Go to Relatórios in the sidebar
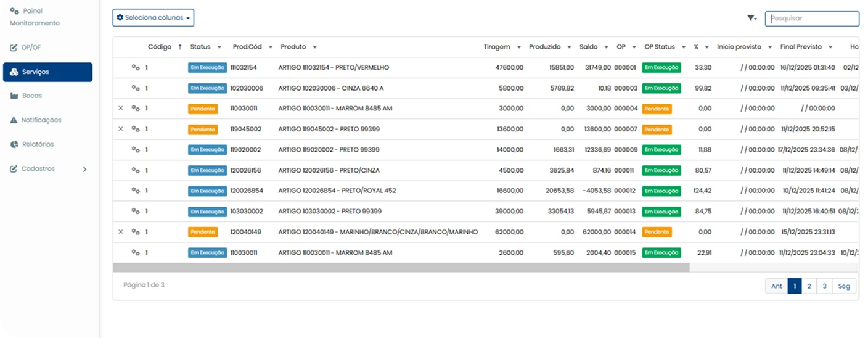 tap(38, 144)
